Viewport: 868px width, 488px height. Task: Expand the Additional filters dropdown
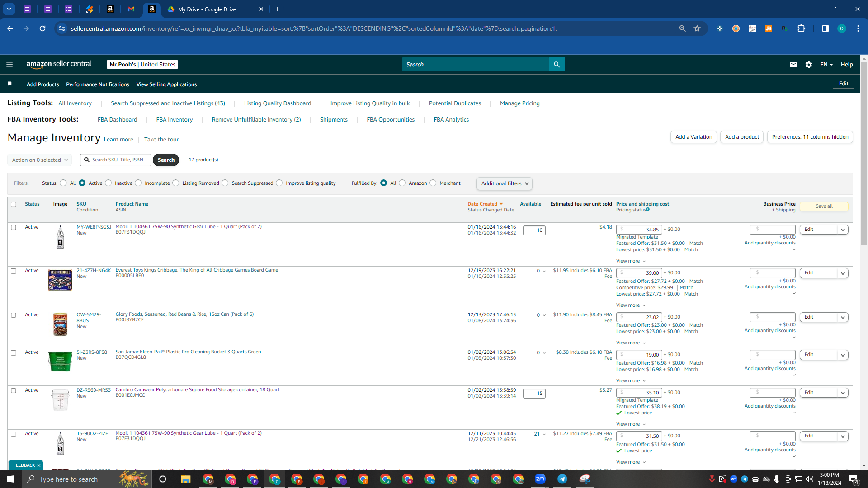(504, 183)
